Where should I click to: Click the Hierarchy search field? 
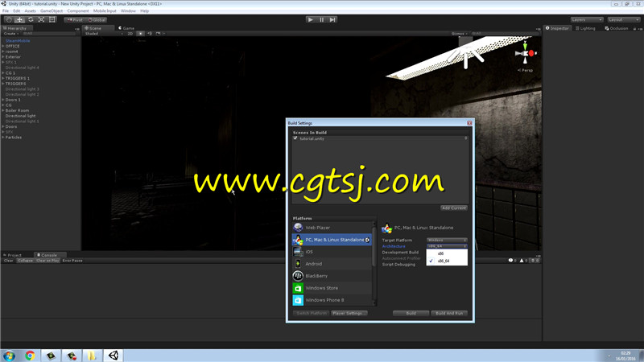coord(48,34)
